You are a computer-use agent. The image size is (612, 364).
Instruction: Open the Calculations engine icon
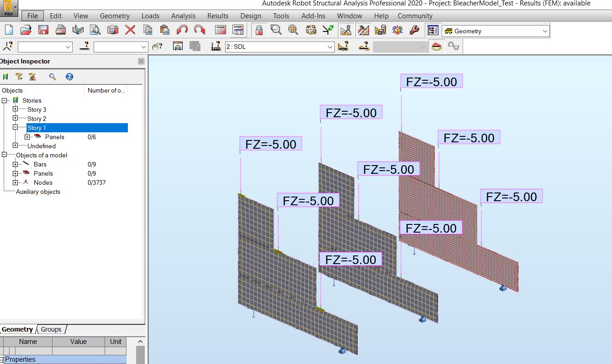click(x=221, y=30)
